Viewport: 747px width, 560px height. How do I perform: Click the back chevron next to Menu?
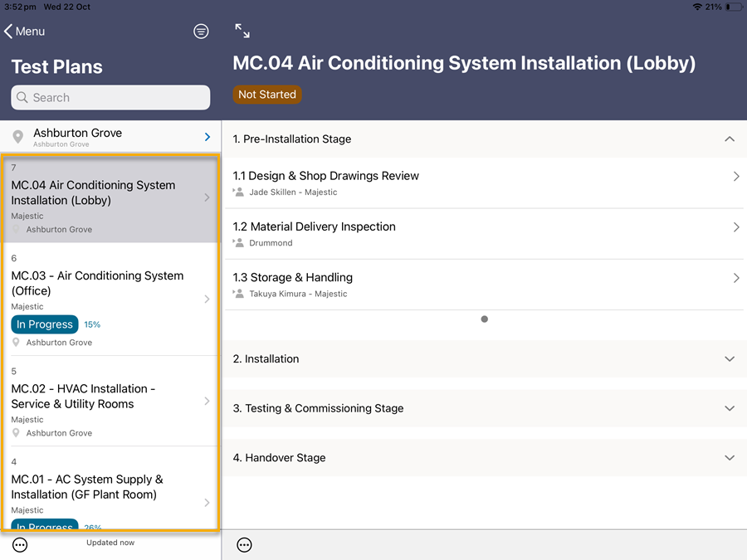[8, 32]
